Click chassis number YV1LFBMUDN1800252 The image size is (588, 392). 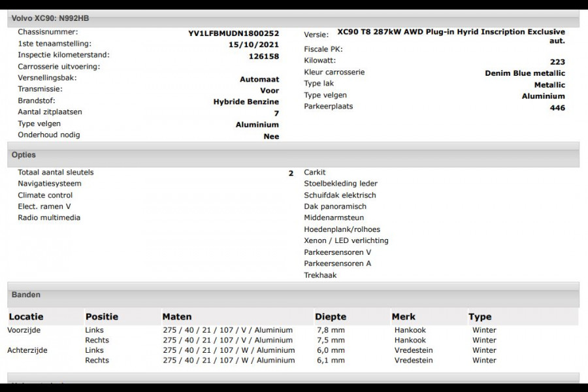pos(233,33)
